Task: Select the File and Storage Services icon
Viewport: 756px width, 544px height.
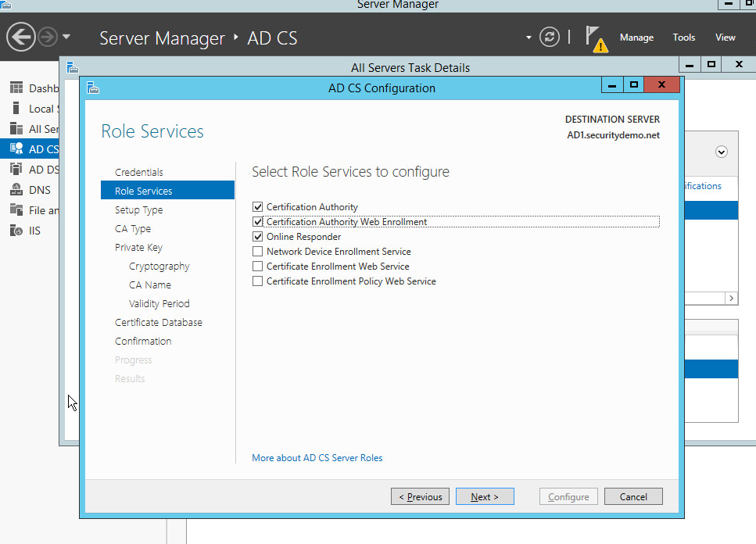Action: [x=16, y=209]
